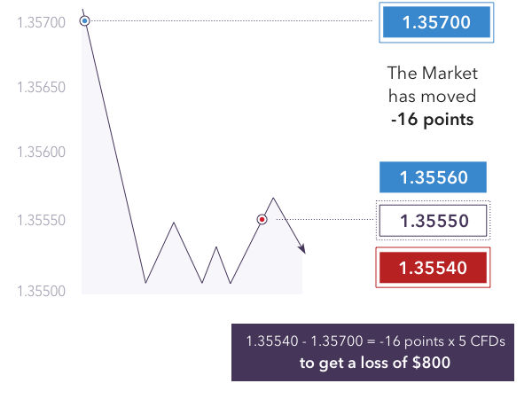The image size is (532, 399).
Task: Click the dotted line from the 1.35700 marker
Action: point(231,21)
